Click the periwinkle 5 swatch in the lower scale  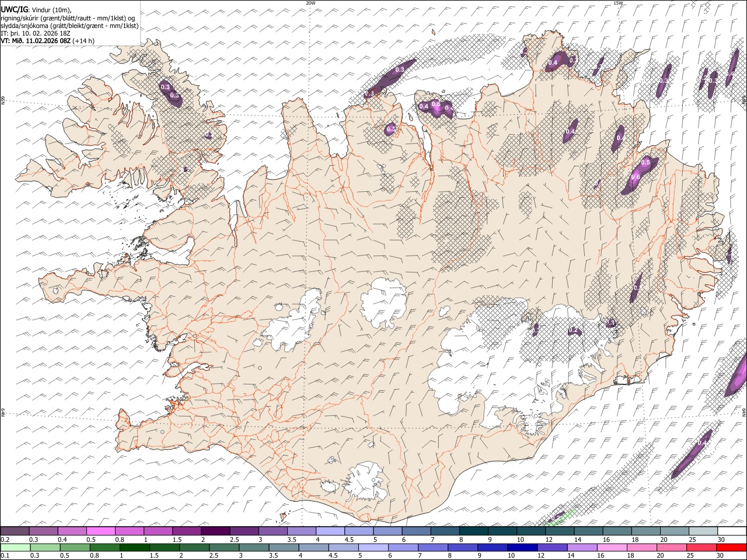[373, 547]
